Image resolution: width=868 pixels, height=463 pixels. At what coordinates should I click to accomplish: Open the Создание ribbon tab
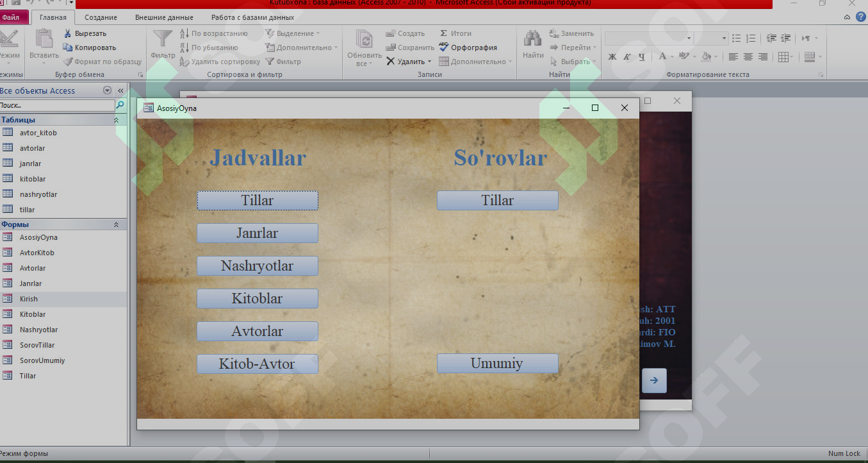click(x=101, y=18)
